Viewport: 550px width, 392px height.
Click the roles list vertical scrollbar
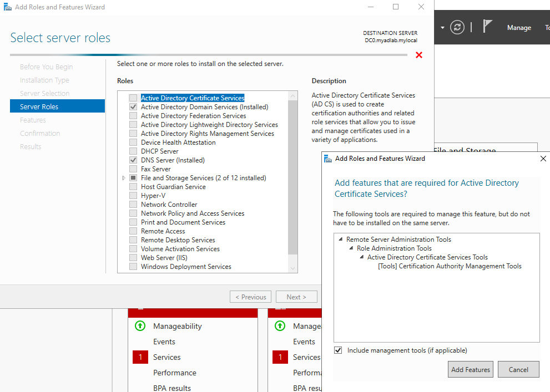293,177
